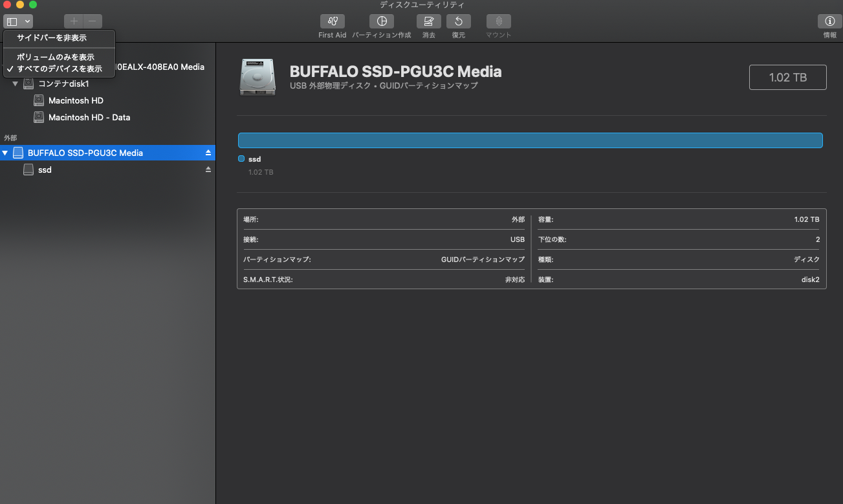The height and width of the screenshot is (504, 843).
Task: Select the Macintosh HD volume in sidebar
Action: (76, 100)
